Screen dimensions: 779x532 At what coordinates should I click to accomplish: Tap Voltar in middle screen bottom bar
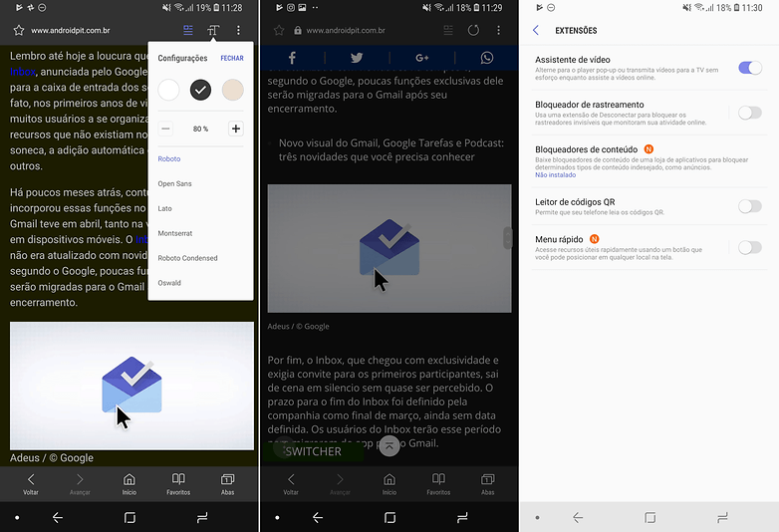[291, 484]
